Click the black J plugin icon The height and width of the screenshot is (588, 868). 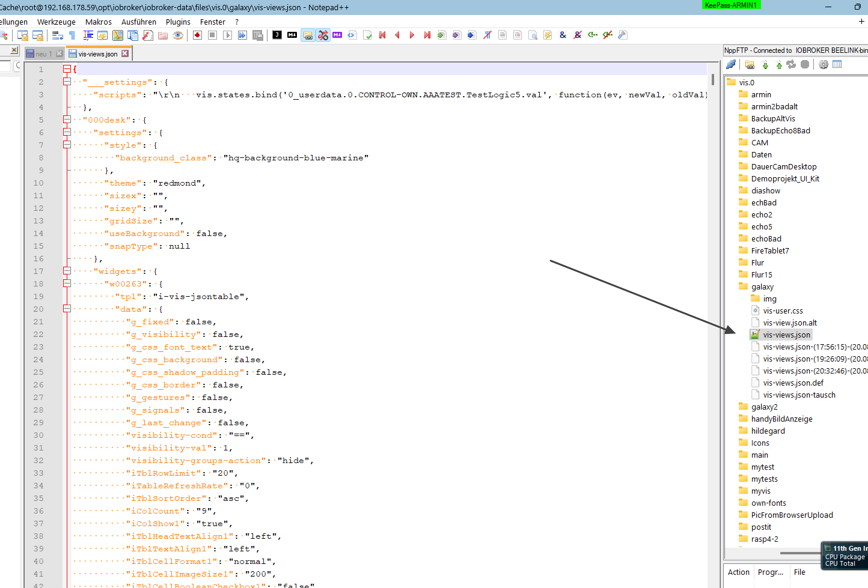pyautogui.click(x=277, y=35)
